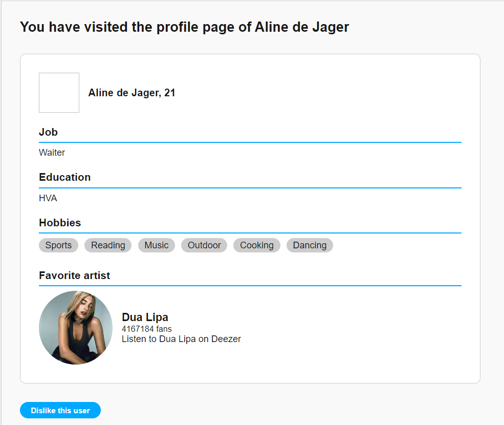Click the profile page visited heading
This screenshot has width=504, height=425.
coord(184,27)
